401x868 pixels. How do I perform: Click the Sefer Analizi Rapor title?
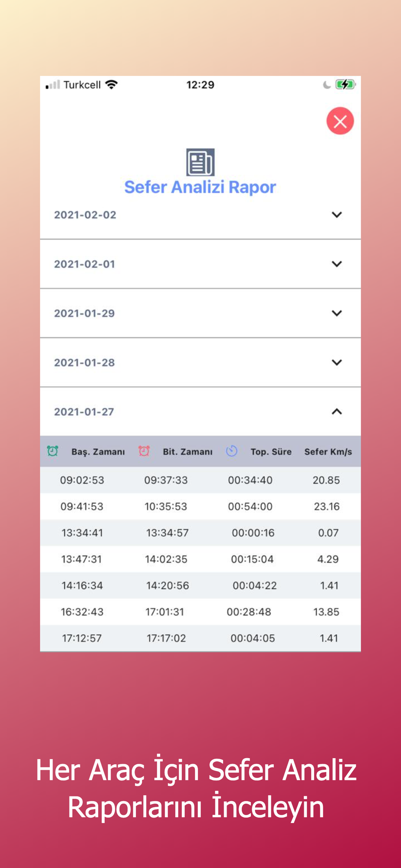200,187
